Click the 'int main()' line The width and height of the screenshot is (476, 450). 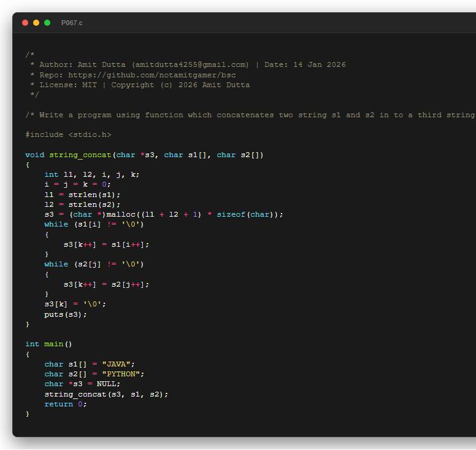48,344
